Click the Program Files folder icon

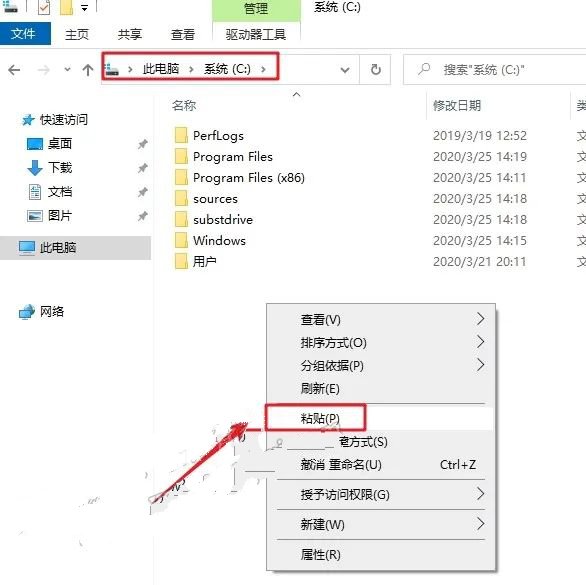pos(181,156)
